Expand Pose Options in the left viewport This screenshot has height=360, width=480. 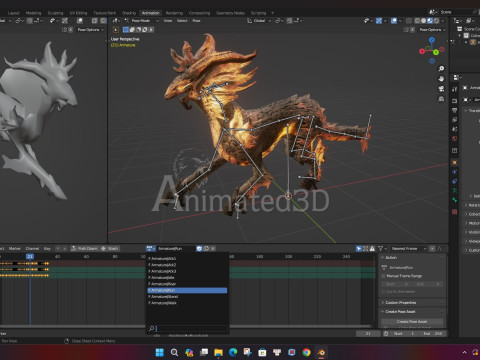(x=90, y=30)
